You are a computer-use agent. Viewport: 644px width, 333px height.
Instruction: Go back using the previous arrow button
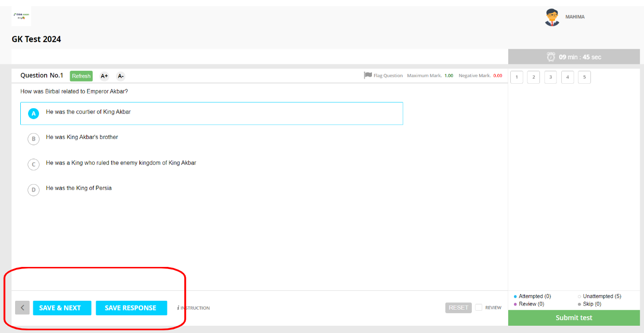tap(22, 308)
